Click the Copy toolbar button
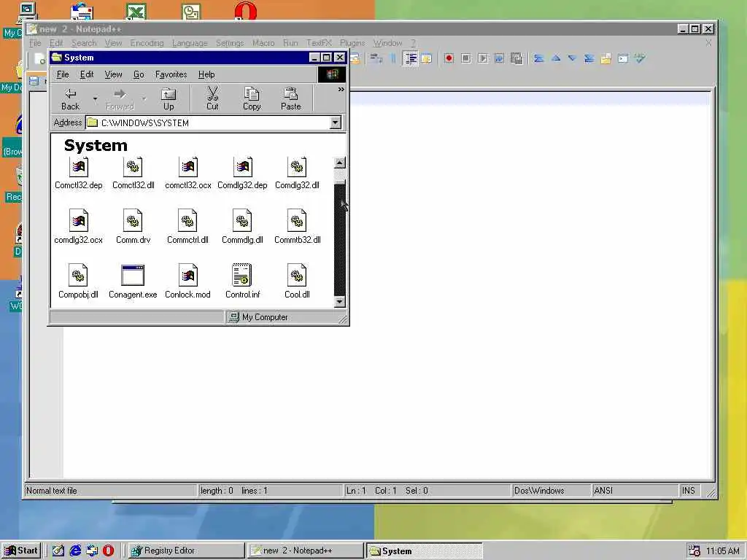 pos(252,99)
